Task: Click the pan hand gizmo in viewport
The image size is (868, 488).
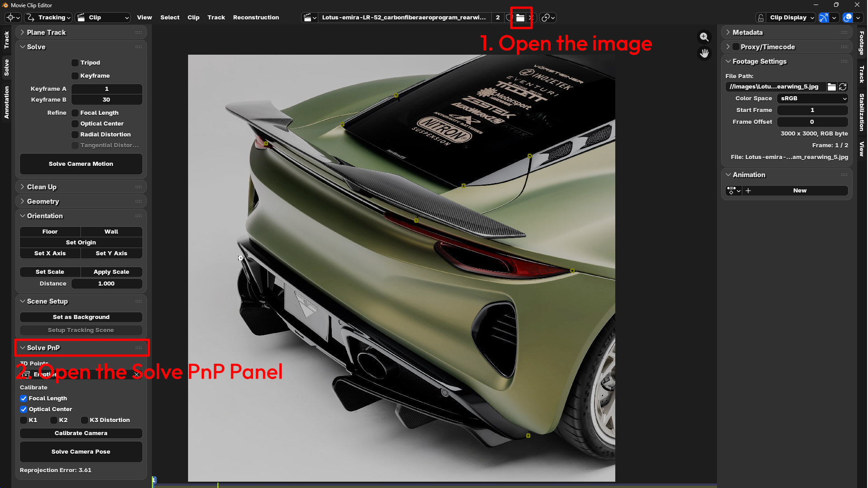Action: (x=704, y=53)
